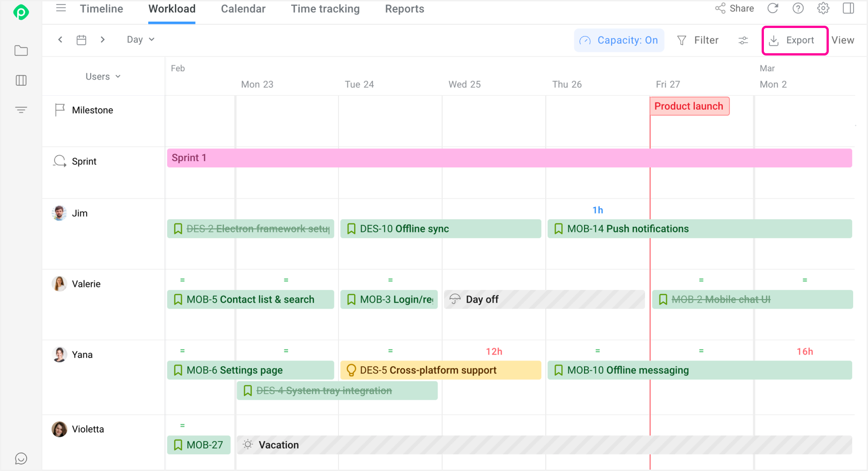Screen dimensions: 868x471
Task: Go to next period with right arrow
Action: point(103,40)
